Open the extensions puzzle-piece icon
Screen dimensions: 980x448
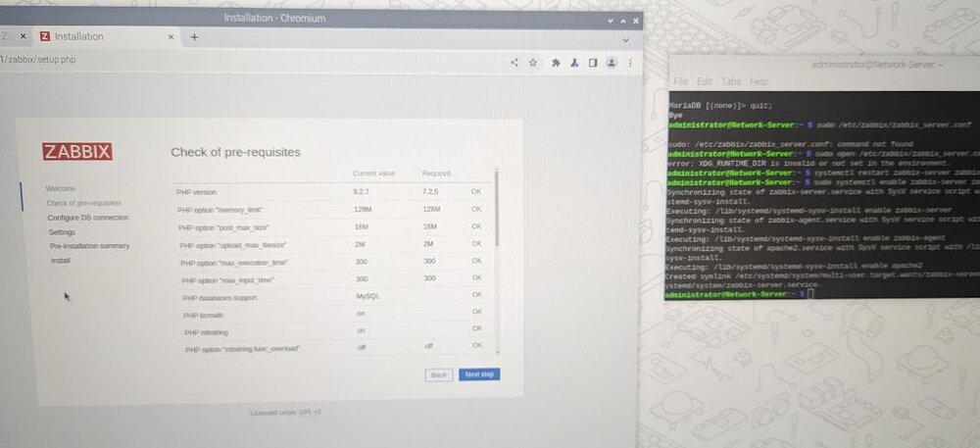555,63
